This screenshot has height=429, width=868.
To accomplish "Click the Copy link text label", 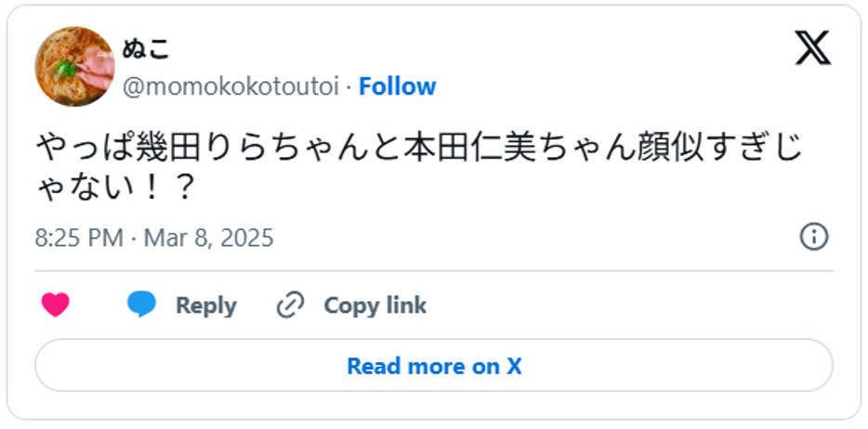I will [375, 305].
